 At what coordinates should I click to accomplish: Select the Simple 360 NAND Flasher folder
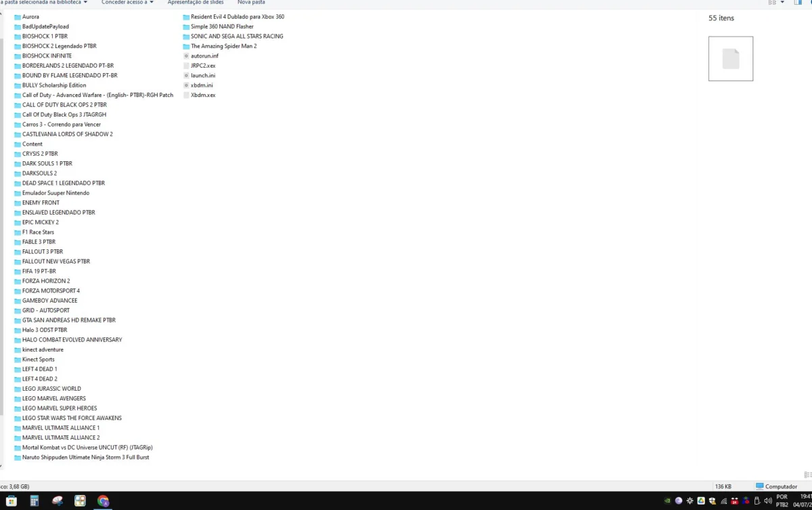pyautogui.click(x=219, y=26)
